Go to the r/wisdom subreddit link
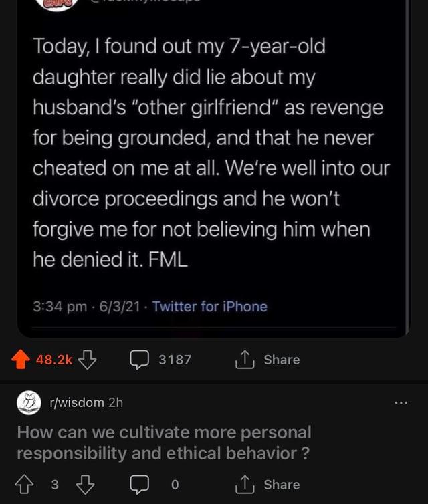The image size is (428, 504). point(76,402)
